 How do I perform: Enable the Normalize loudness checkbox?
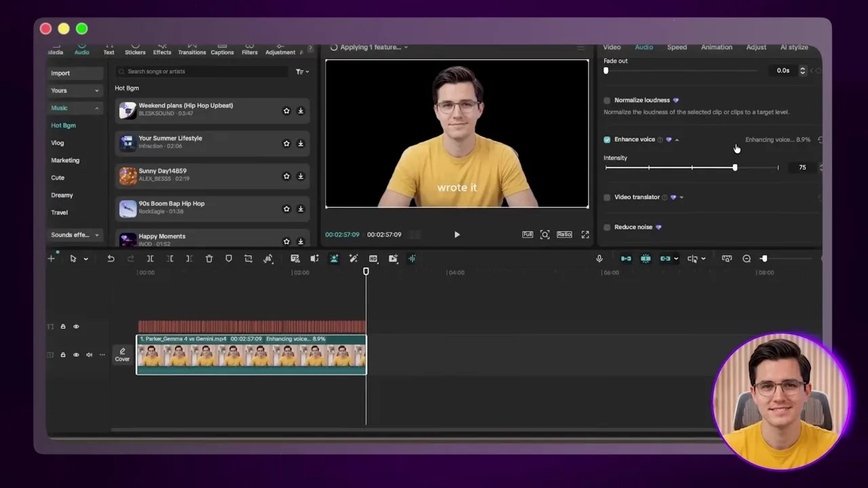tap(607, 100)
